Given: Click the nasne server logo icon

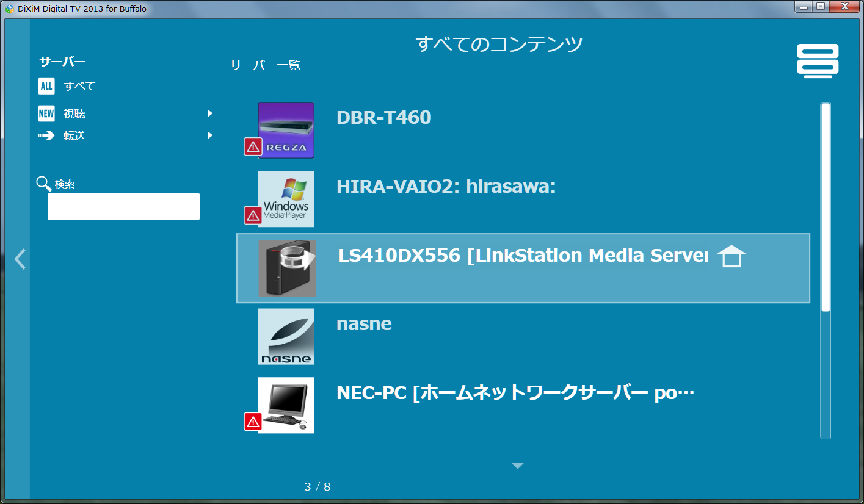Looking at the screenshot, I should (286, 336).
